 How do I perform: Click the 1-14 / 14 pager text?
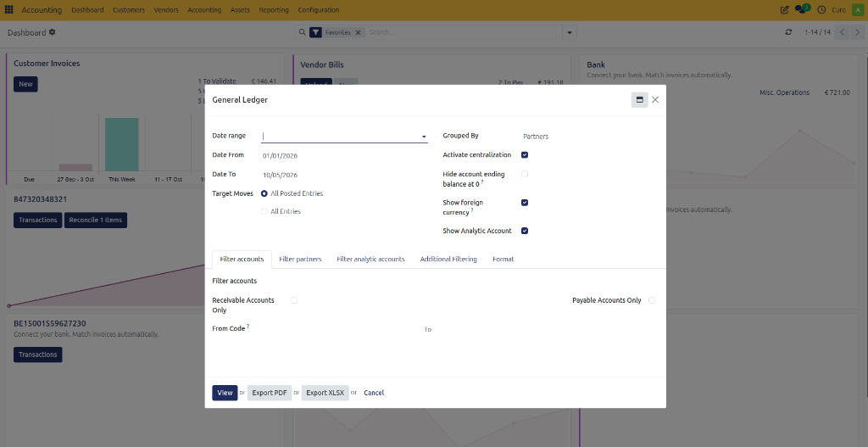[x=818, y=32]
